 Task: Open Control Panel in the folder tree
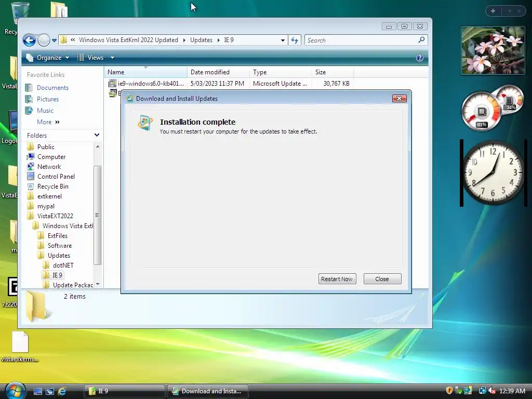tap(56, 177)
